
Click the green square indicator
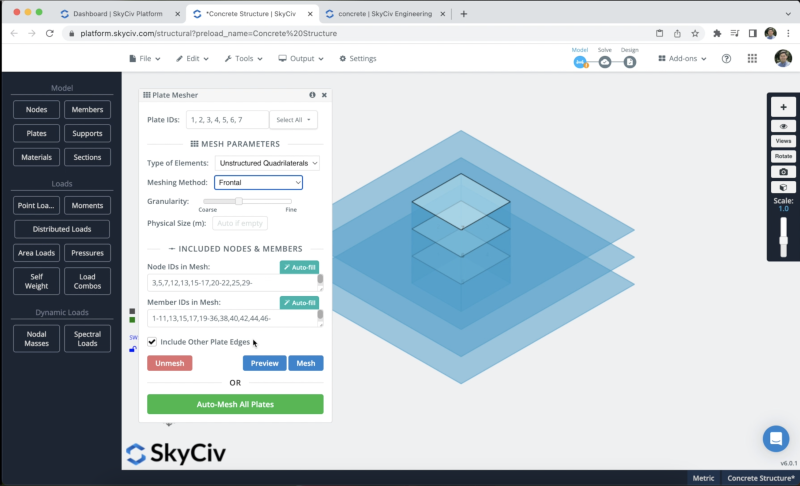pyautogui.click(x=132, y=320)
